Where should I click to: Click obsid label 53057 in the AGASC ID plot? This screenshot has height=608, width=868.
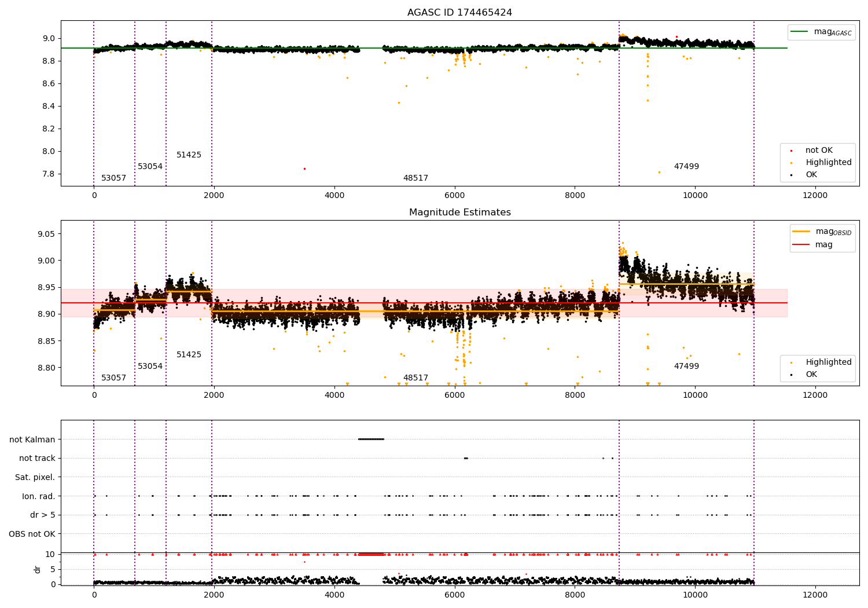coord(113,178)
